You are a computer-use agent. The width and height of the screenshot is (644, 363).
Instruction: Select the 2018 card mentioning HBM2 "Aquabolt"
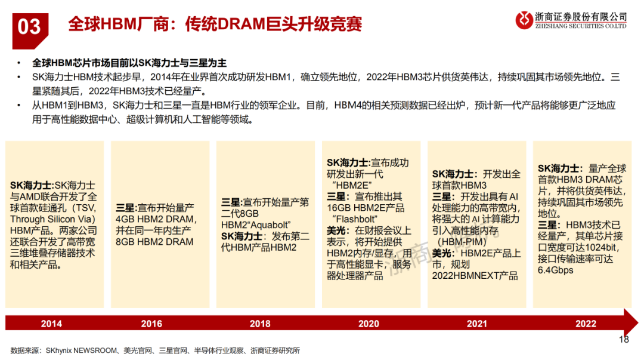click(x=266, y=224)
